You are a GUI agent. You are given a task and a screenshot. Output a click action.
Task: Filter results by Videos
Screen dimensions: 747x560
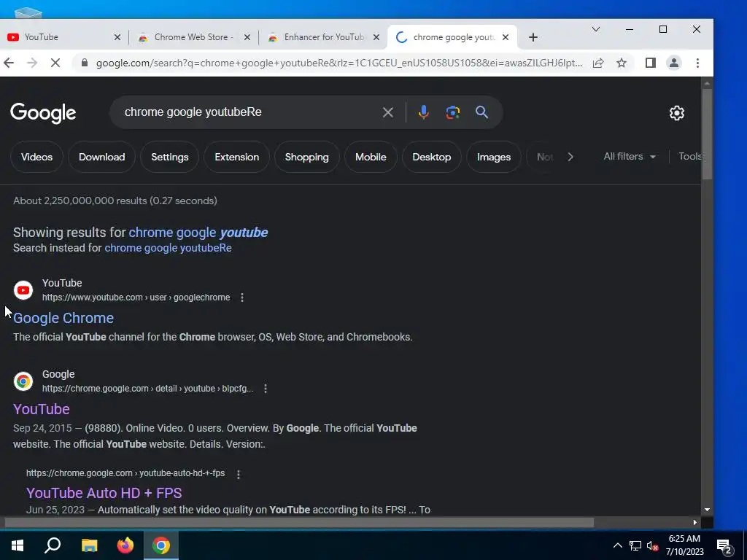pos(36,157)
